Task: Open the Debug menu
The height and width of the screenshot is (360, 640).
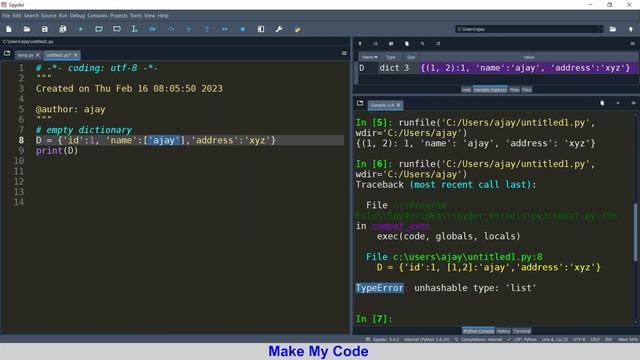Action: click(x=77, y=16)
